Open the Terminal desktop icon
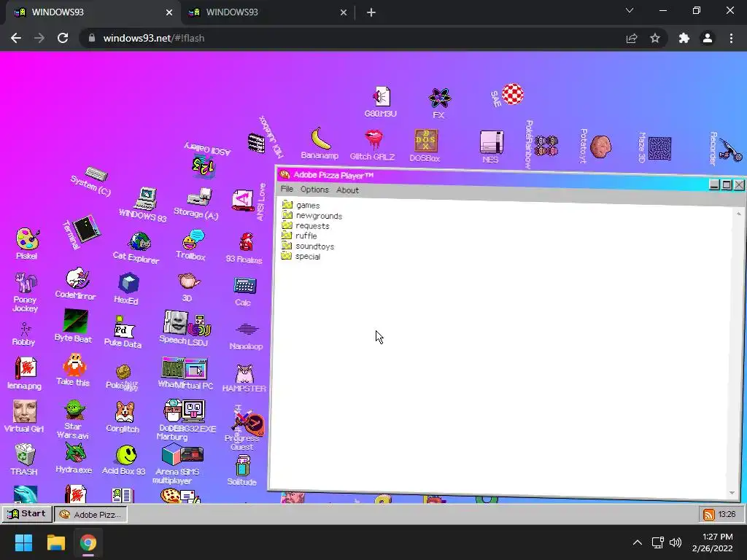The height and width of the screenshot is (560, 747). (x=88, y=228)
